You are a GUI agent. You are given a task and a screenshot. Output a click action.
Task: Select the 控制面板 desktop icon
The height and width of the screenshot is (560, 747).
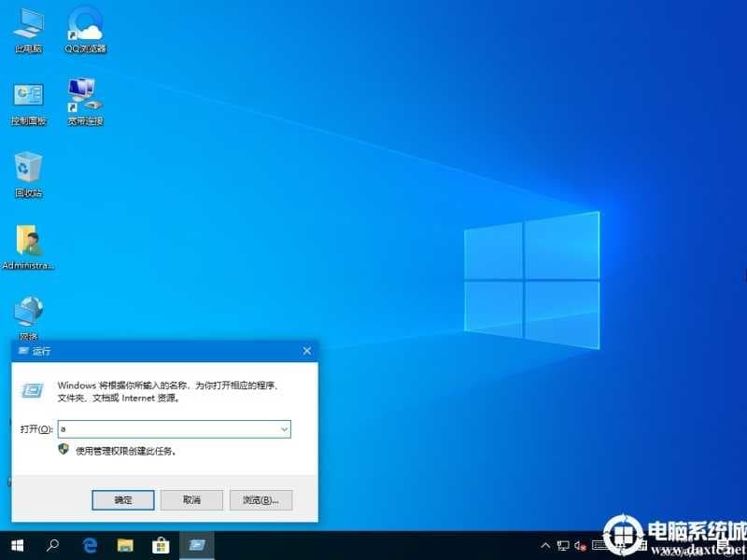[29, 103]
